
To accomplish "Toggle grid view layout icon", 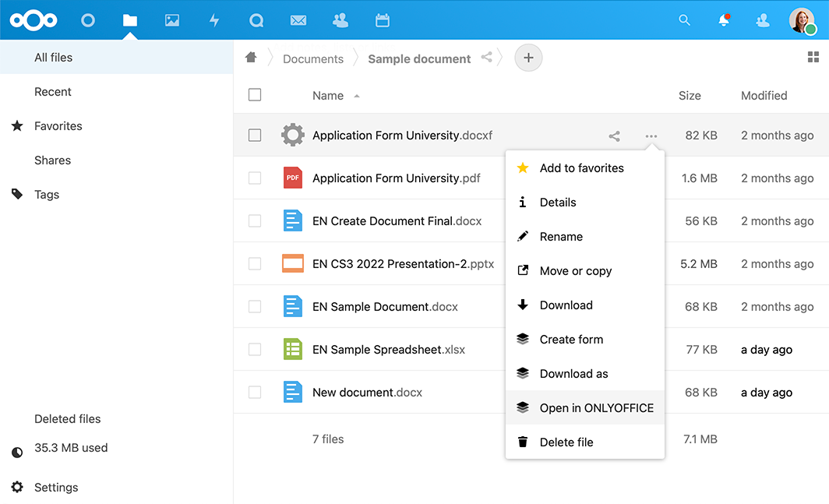I will (813, 58).
